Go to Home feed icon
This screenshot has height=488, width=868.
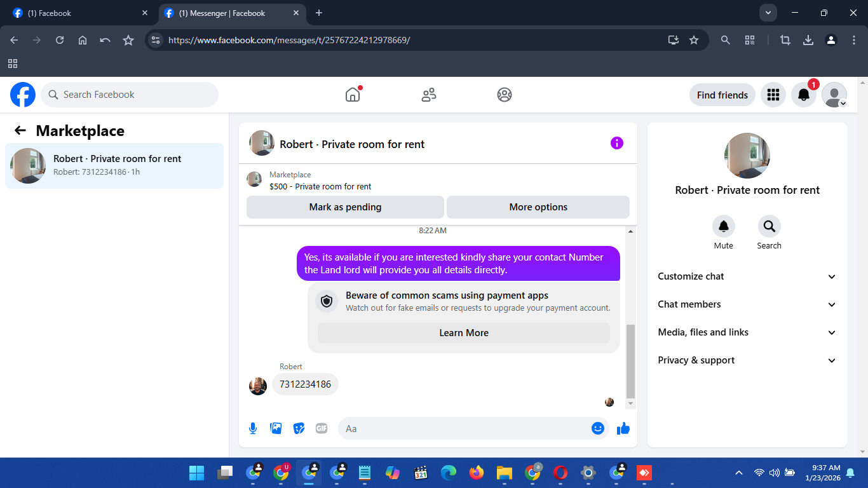click(353, 95)
